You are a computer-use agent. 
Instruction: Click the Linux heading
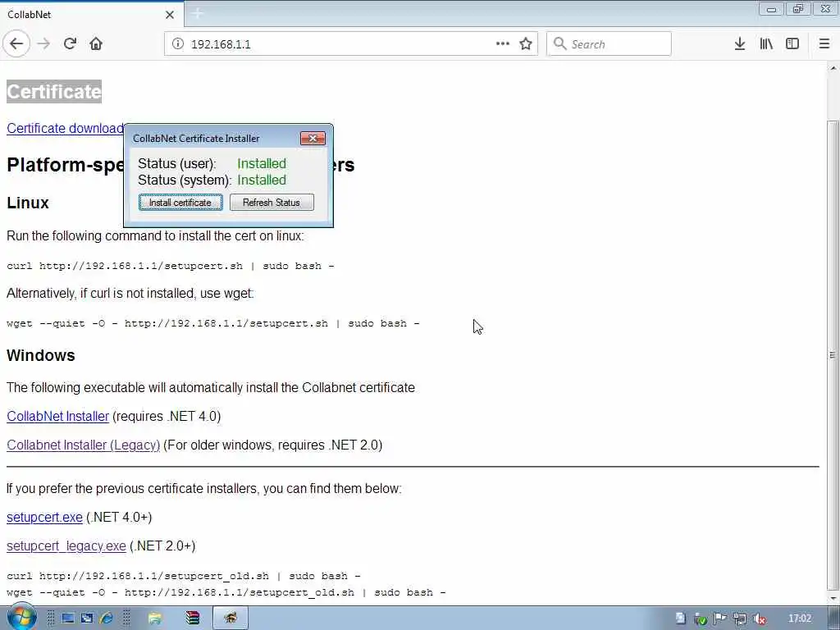point(28,203)
